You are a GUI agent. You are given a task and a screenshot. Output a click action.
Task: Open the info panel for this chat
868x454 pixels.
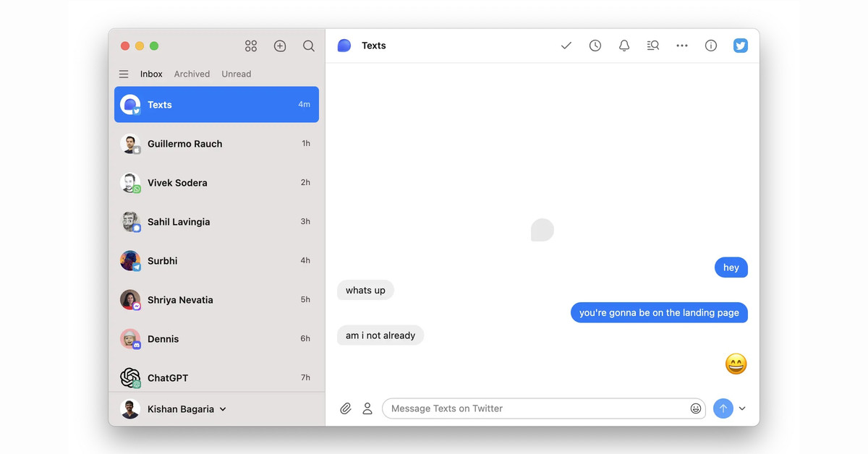coord(711,45)
